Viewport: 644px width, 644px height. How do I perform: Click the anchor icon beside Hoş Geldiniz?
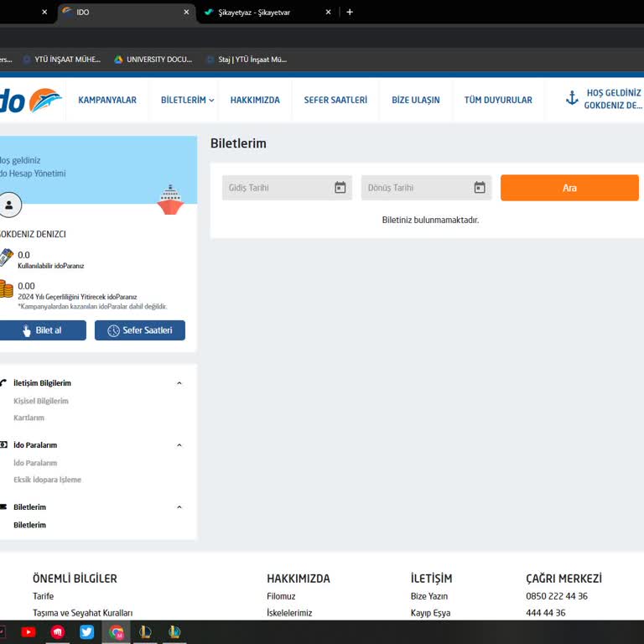coord(572,98)
